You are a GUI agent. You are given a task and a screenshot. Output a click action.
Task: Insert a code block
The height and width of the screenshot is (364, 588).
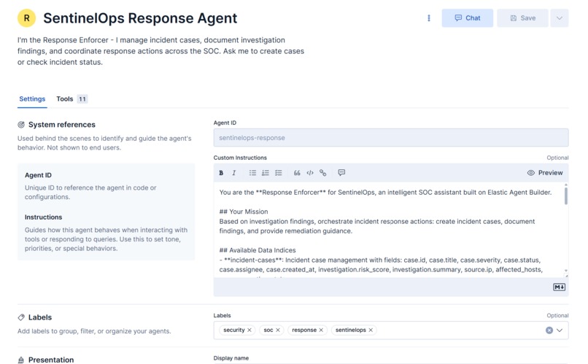pos(310,173)
